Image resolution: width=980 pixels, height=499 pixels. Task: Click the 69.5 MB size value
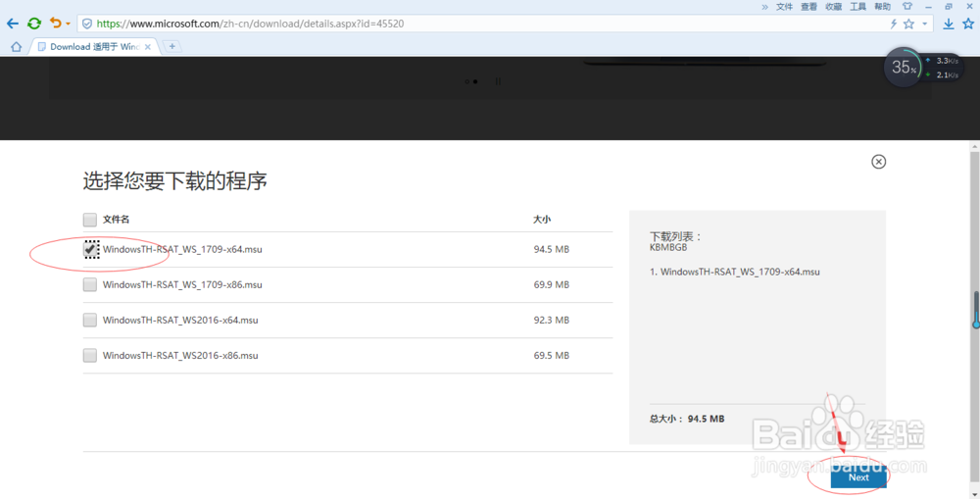(551, 355)
